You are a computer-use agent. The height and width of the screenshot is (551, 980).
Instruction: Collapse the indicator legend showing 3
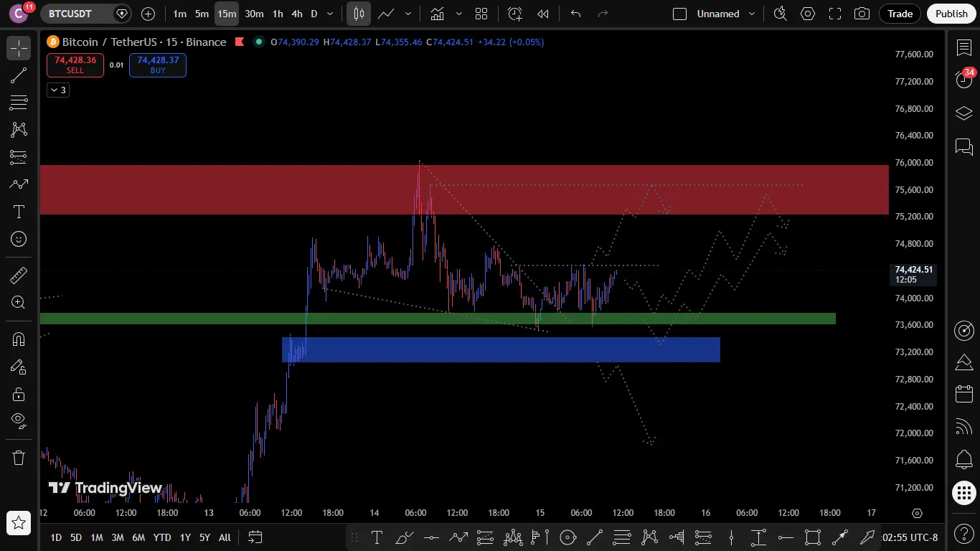click(58, 90)
